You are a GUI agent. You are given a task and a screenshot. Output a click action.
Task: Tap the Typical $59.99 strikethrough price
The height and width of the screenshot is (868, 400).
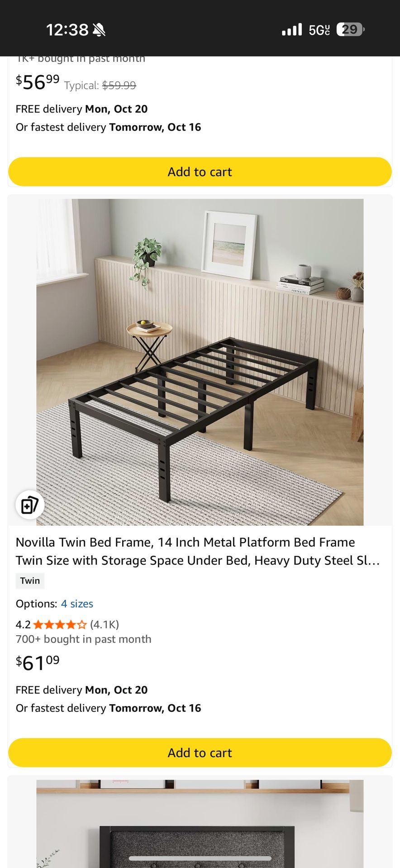point(100,85)
